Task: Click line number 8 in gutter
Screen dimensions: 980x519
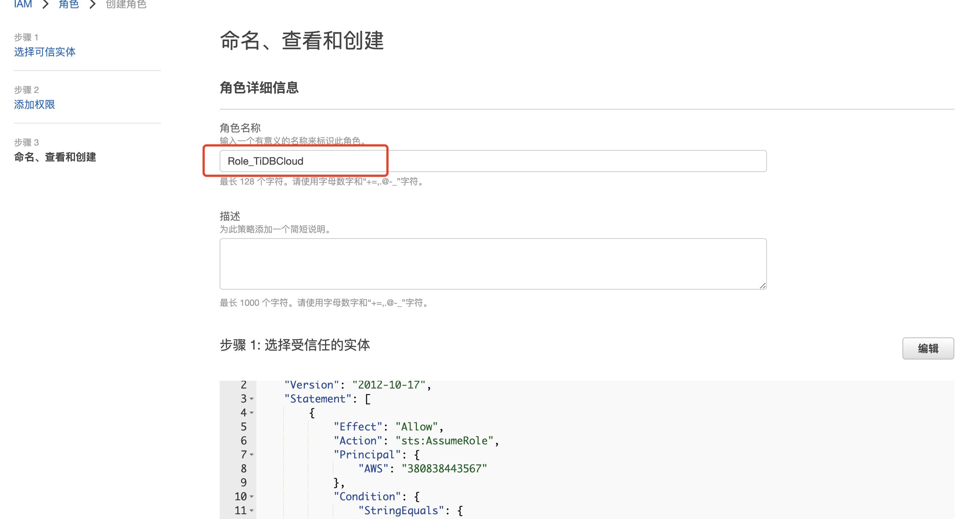Action: 244,468
